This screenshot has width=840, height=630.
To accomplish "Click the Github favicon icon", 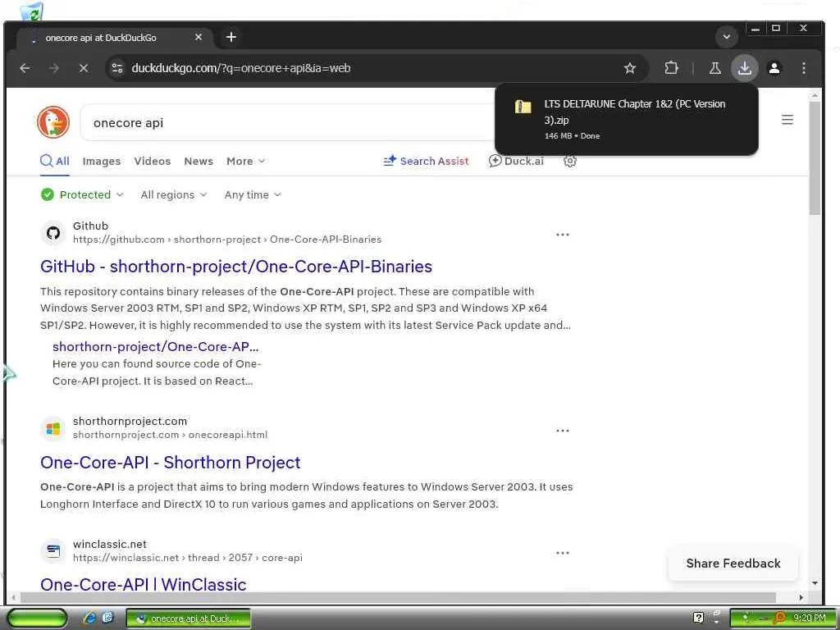I will 52,232.
